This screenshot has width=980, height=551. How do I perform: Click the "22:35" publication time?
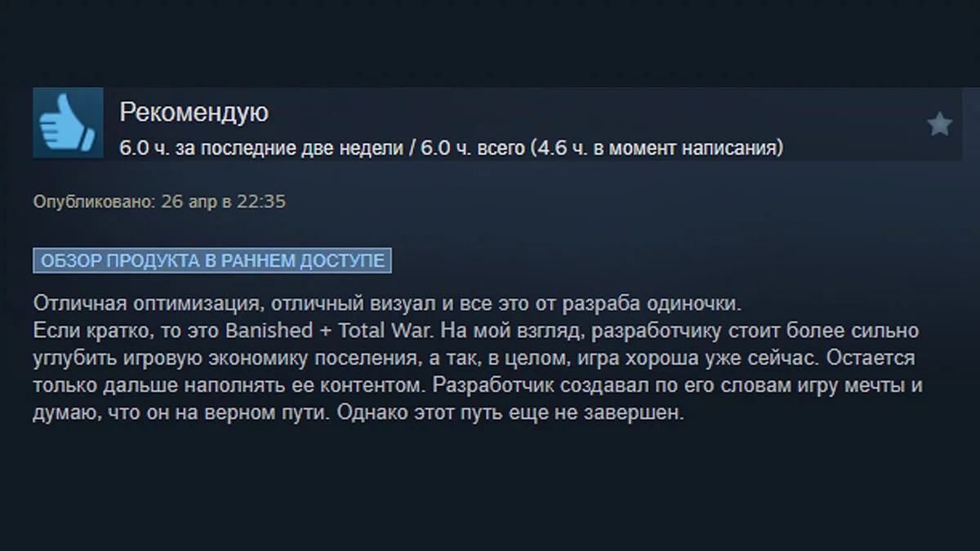(259, 201)
